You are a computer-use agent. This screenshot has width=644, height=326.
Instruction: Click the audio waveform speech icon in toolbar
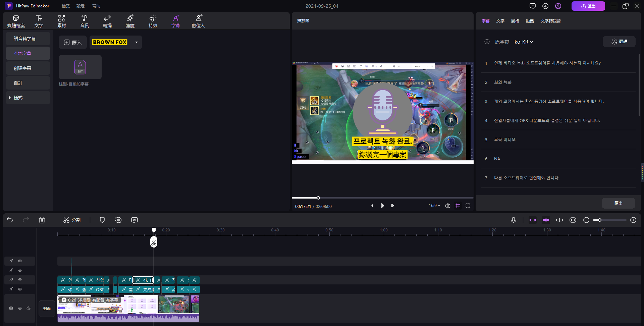click(x=118, y=220)
